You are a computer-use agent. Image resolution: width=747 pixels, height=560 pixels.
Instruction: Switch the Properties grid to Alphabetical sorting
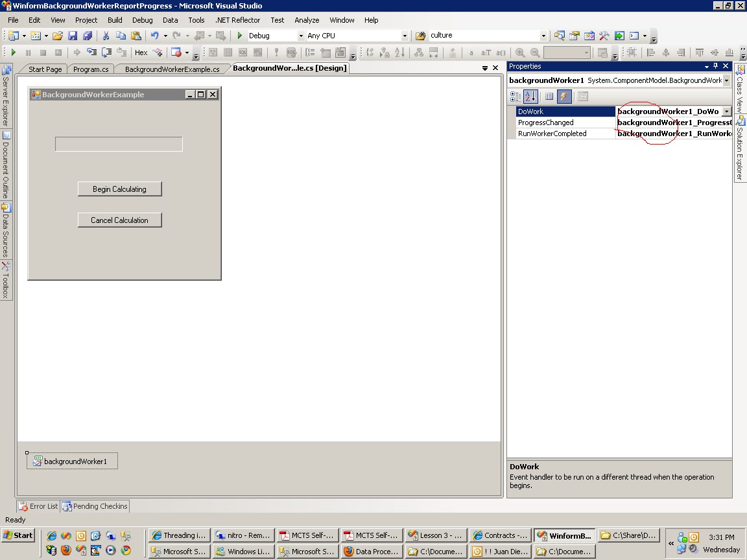pos(530,97)
